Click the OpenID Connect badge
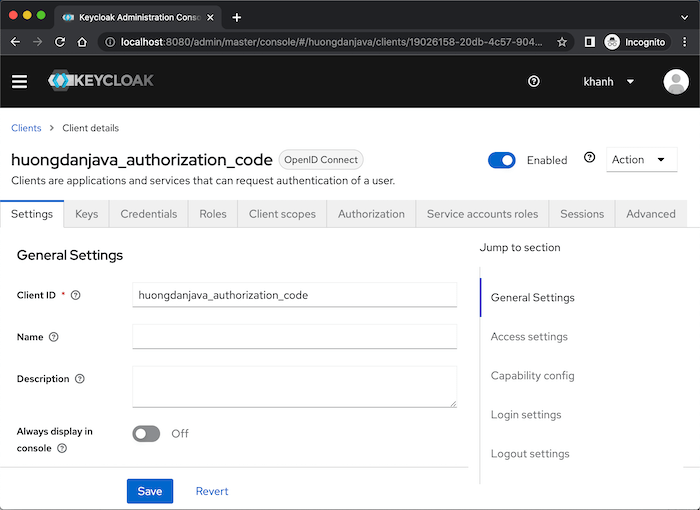 321,159
